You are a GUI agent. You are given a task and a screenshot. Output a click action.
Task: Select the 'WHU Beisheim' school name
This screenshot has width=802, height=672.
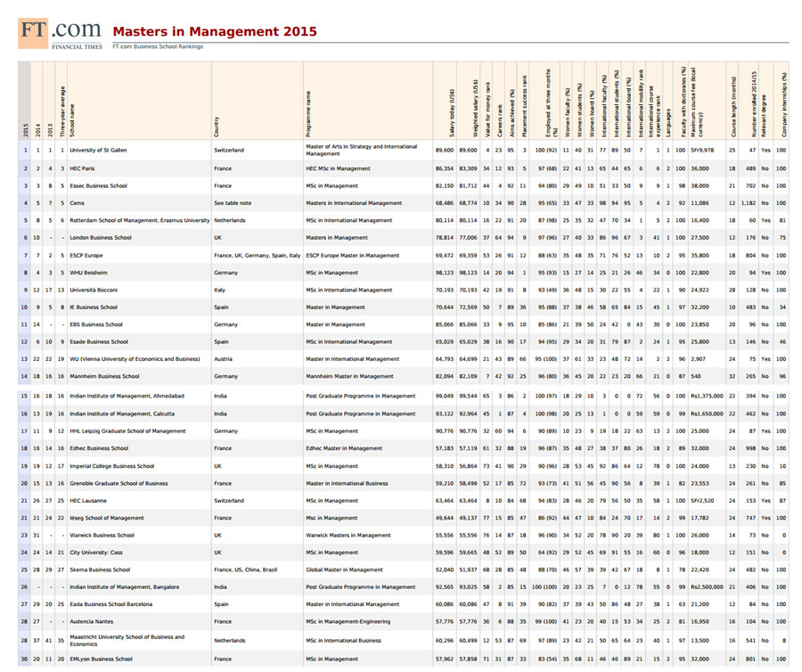click(x=88, y=273)
